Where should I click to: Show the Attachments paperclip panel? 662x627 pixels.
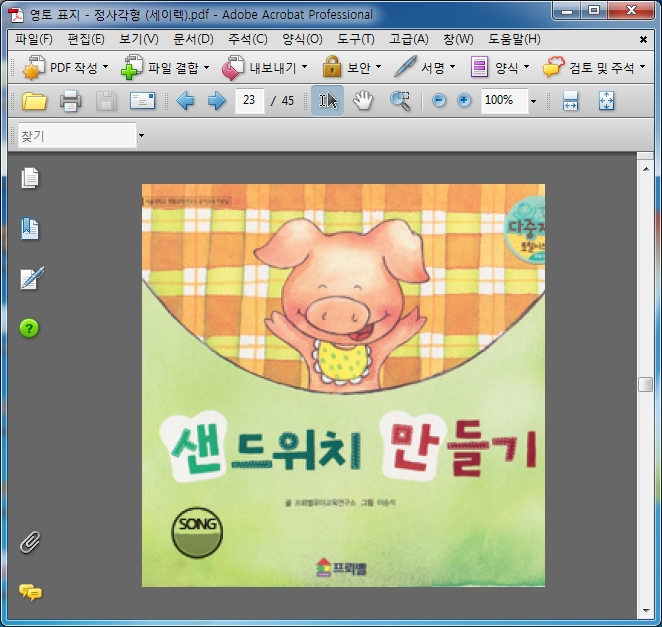click(31, 542)
